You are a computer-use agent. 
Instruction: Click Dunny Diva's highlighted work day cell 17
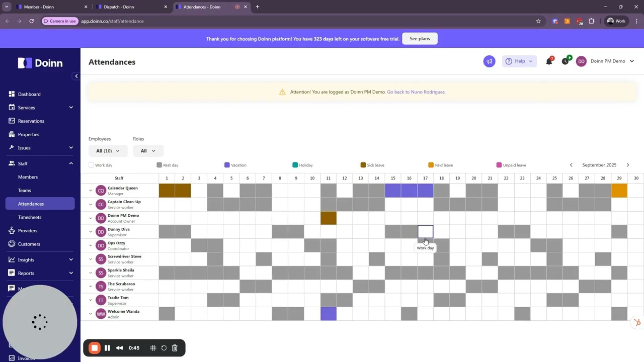425,232
